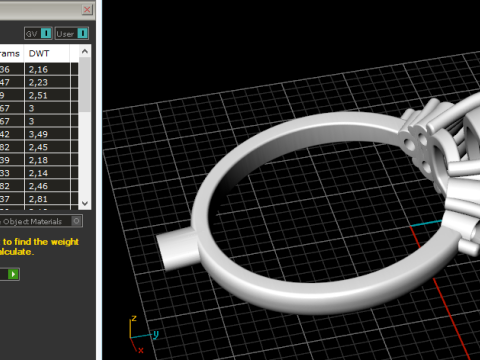Click the scroll up arrow of the table

(85, 51)
